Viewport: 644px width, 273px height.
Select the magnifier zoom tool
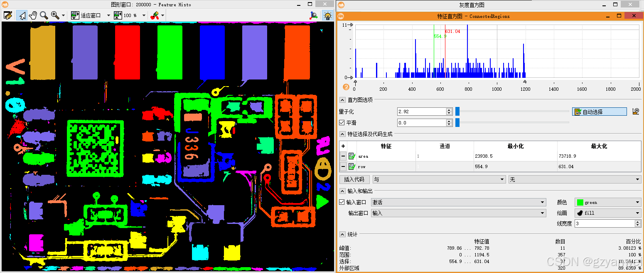[x=44, y=15]
